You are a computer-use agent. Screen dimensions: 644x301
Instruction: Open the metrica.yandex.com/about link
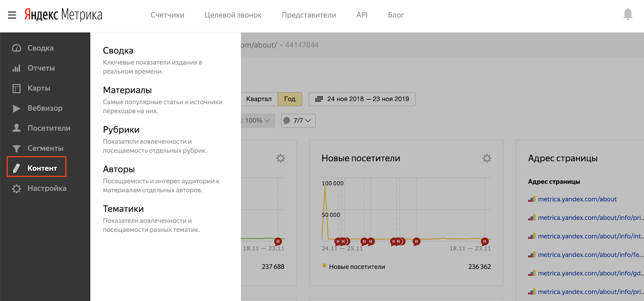tap(577, 199)
